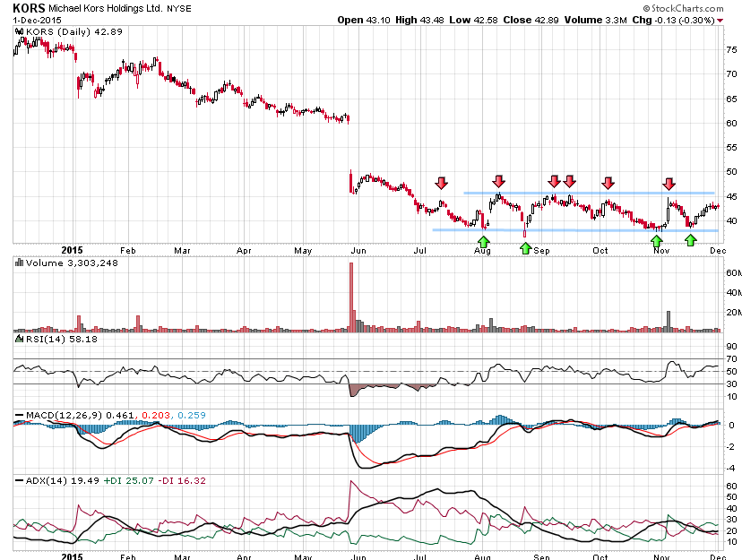Click the RSI(14) 58.18 legend
The image size is (742, 560).
coord(62,339)
